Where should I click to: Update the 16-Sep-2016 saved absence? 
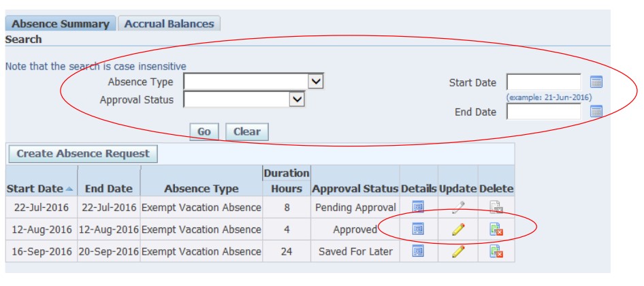tap(458, 251)
